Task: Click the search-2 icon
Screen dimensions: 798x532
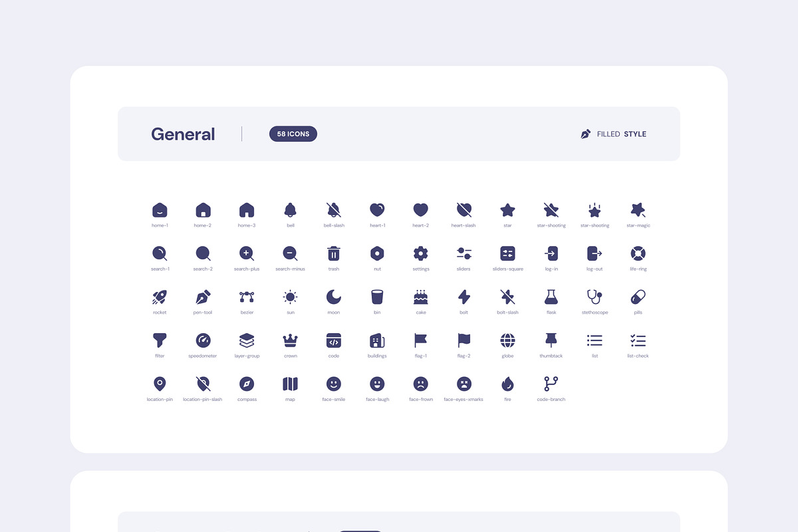Action: (x=203, y=253)
